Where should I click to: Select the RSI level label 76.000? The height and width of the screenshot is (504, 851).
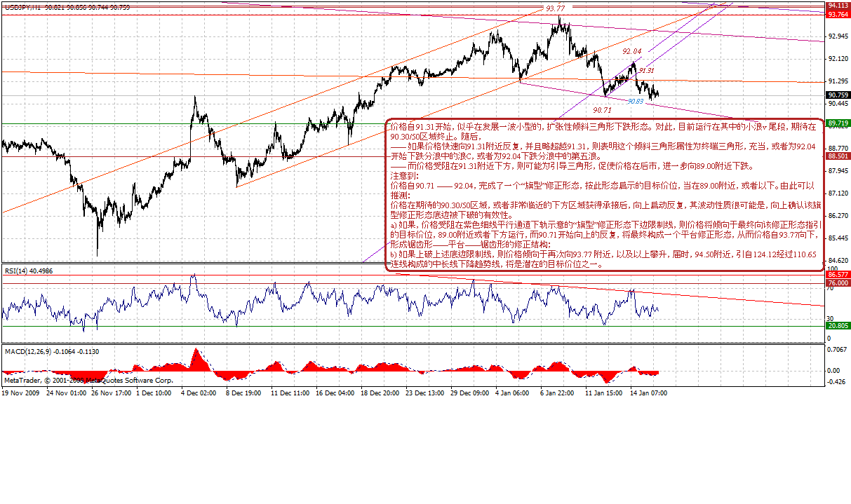click(838, 282)
